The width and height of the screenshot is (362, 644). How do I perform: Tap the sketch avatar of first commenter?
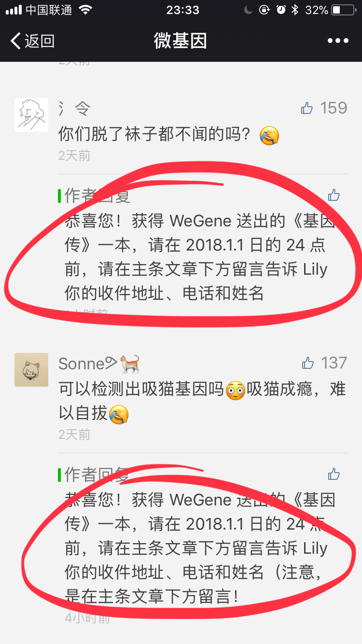click(x=31, y=115)
